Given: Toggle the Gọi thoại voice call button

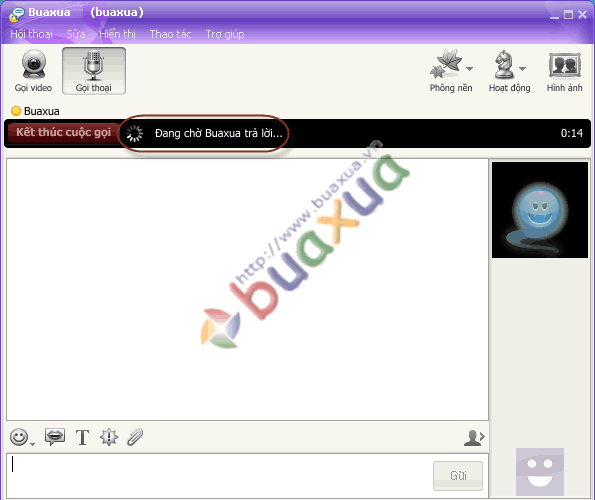Looking at the screenshot, I should pos(94,71).
